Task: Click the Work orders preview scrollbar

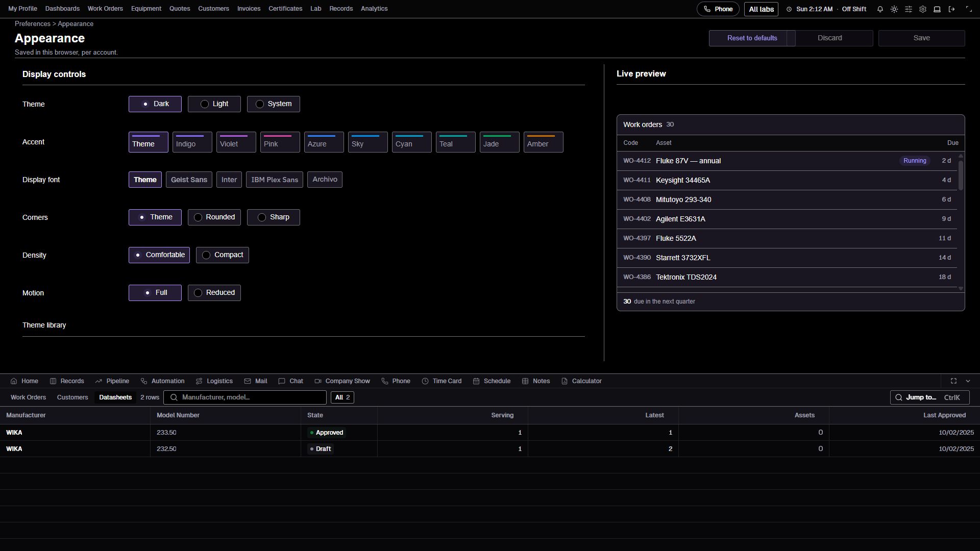Action: [x=961, y=175]
